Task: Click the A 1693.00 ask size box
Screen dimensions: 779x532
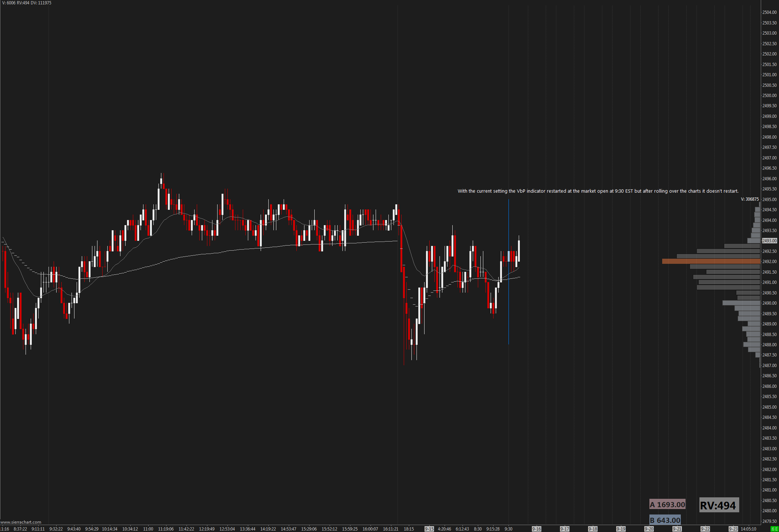Action: (x=667, y=505)
